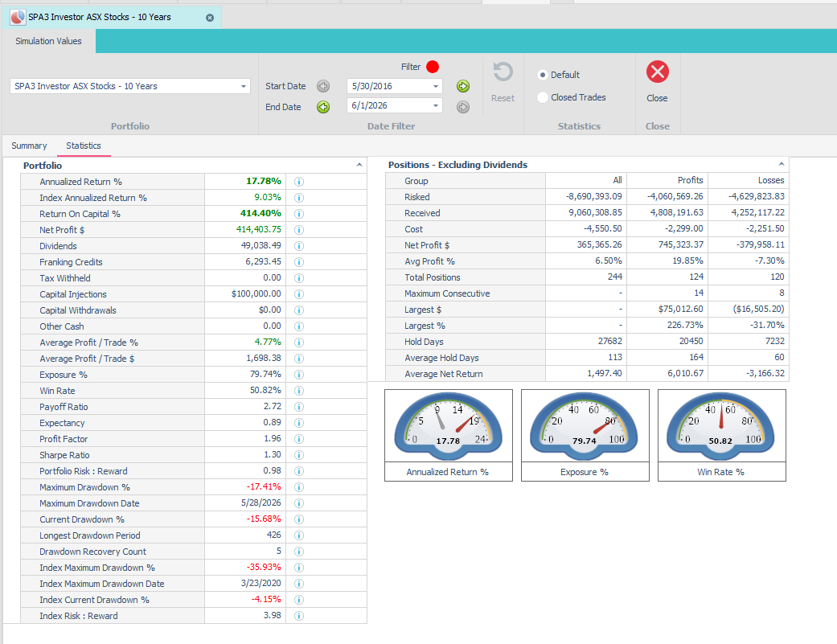This screenshot has height=644, width=837.
Task: Click the info icon for Portfolio Risk : Reward
Action: [299, 471]
